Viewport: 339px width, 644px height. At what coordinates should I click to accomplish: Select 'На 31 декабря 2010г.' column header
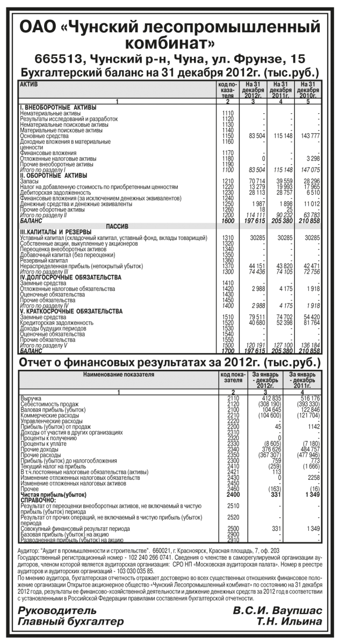[308, 89]
